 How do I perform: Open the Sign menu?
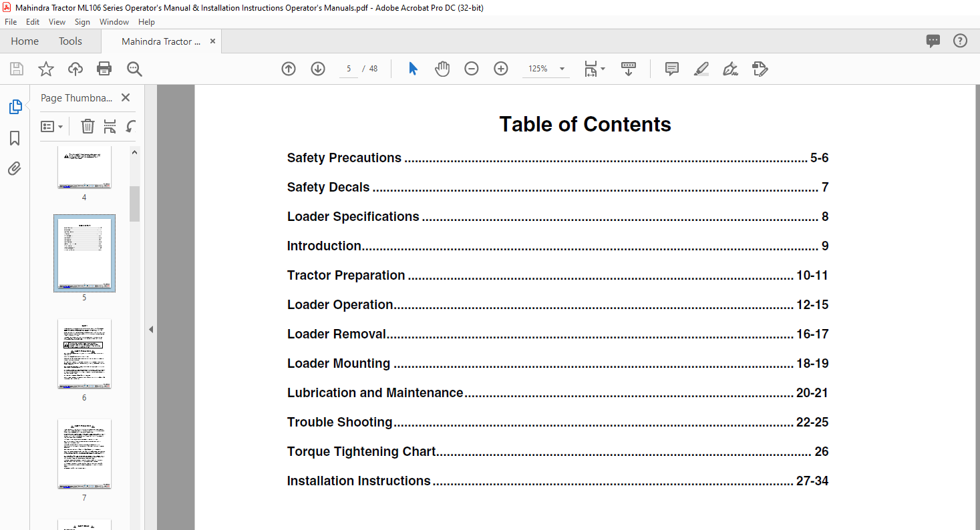point(82,22)
